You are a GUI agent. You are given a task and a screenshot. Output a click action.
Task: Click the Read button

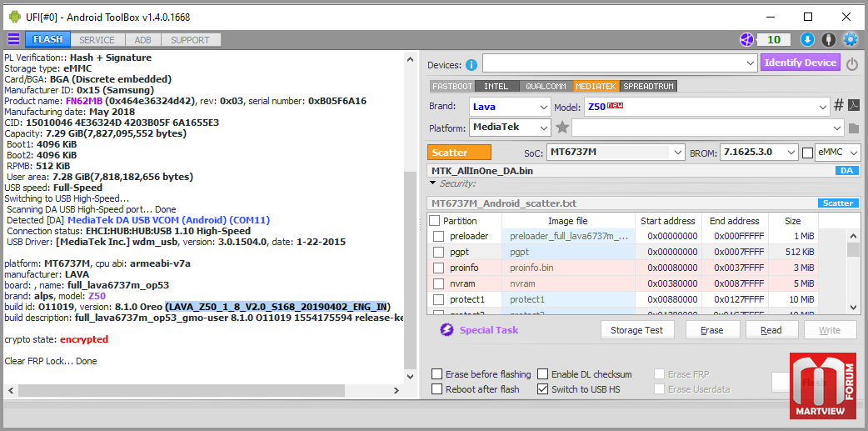(x=771, y=330)
